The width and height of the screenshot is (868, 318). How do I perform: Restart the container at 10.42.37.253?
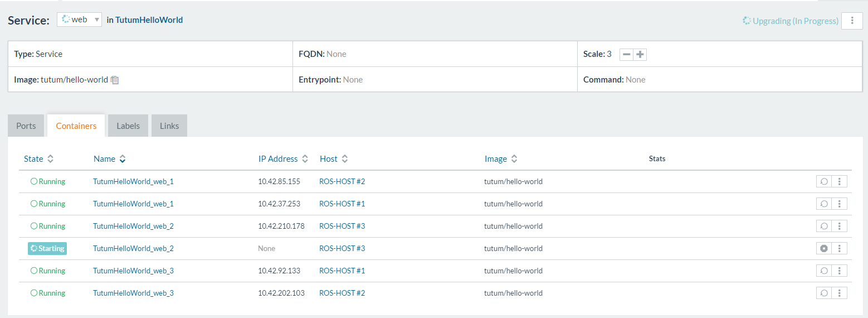823,204
